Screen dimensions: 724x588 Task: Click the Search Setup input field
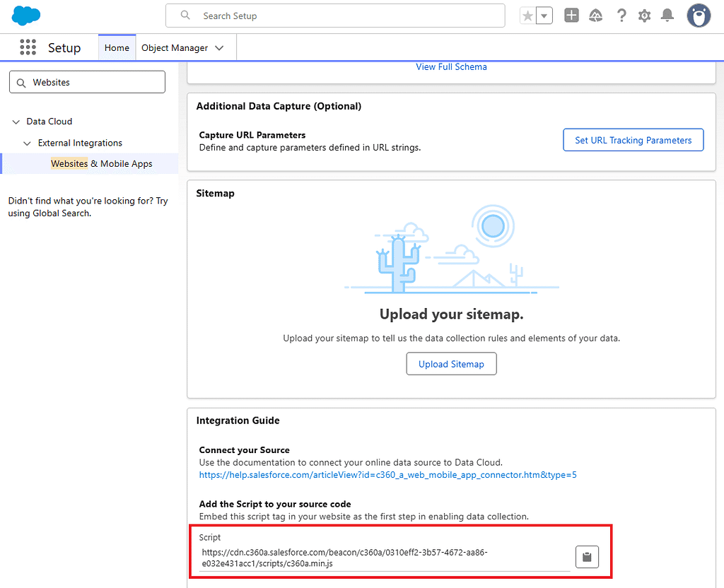click(335, 16)
